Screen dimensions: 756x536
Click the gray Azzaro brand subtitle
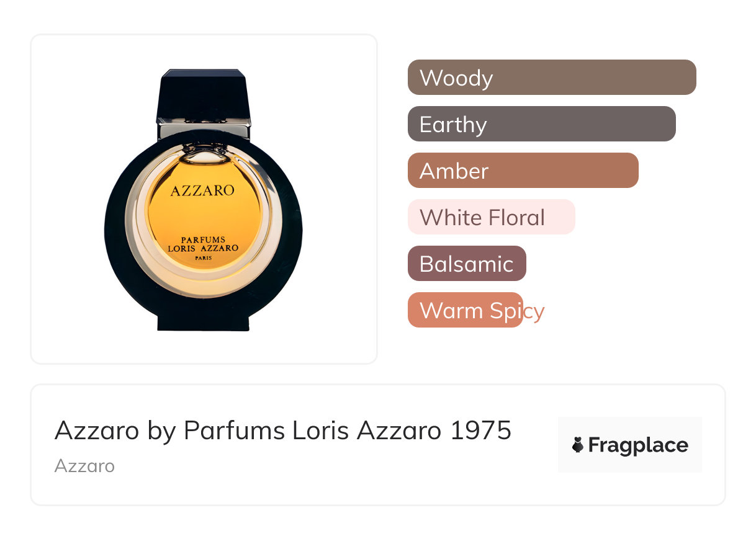[x=84, y=466]
